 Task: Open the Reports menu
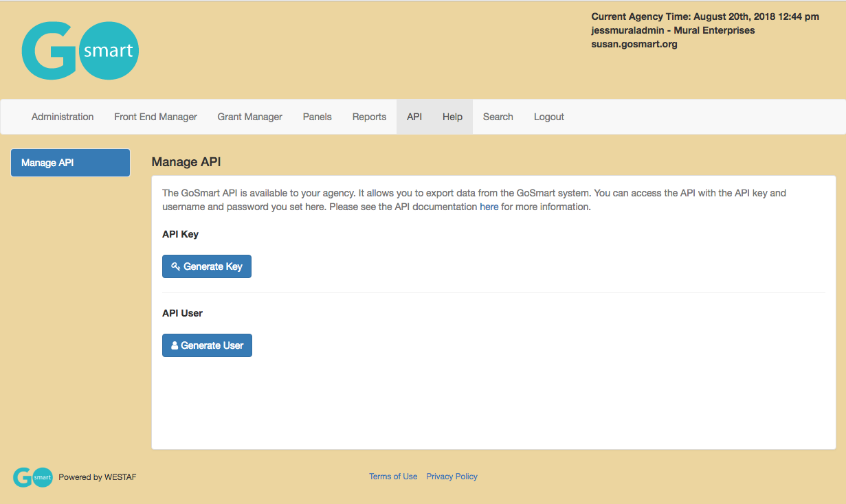369,117
